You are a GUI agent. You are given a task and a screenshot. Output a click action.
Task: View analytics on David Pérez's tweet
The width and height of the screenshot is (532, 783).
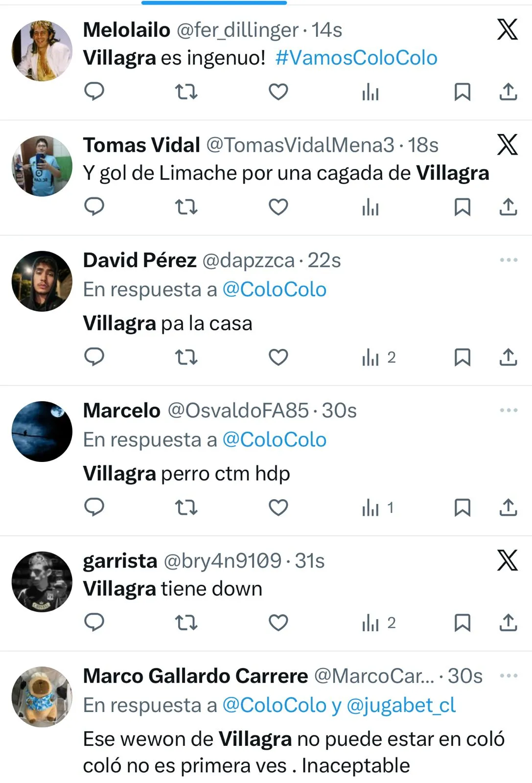pyautogui.click(x=378, y=358)
